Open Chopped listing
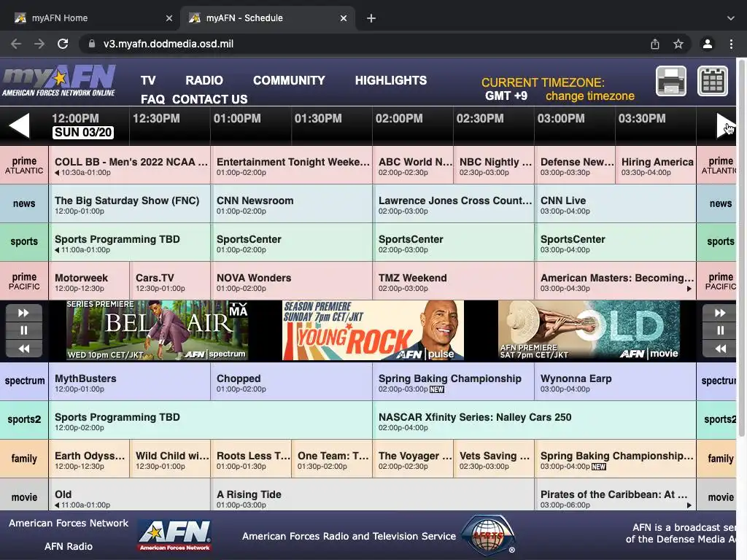The height and width of the screenshot is (560, 747). click(x=292, y=381)
